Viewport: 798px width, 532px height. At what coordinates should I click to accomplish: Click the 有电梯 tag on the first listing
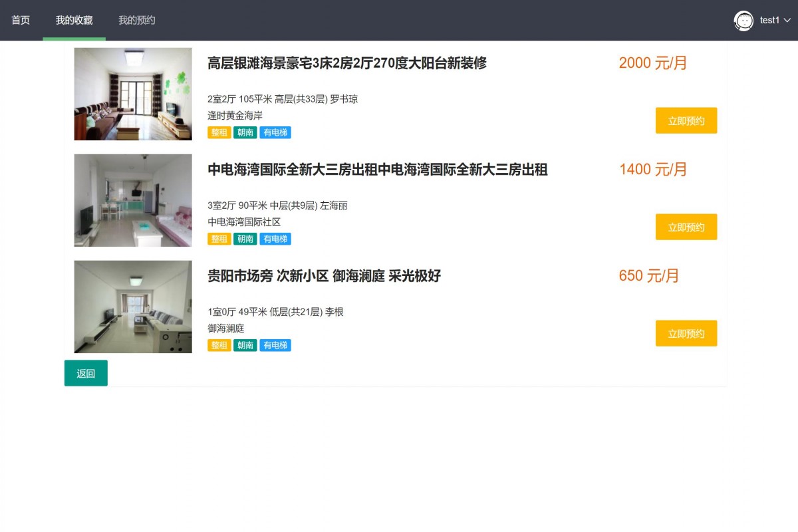275,132
